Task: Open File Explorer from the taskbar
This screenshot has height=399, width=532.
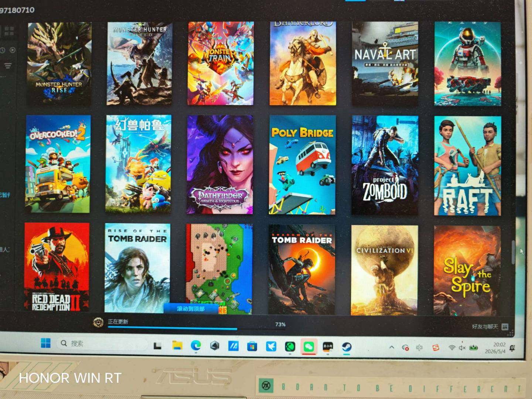Action: click(x=177, y=345)
